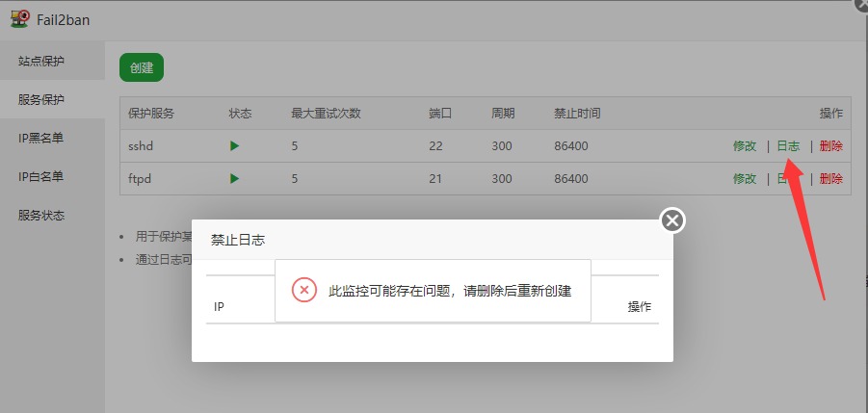Open 日志 for the sshd row
The height and width of the screenshot is (413, 868).
click(x=788, y=146)
